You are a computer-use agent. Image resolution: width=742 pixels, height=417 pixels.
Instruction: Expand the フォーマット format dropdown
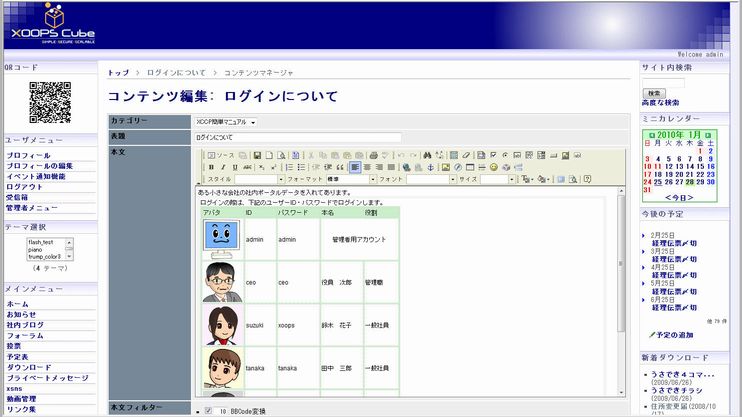(x=371, y=179)
